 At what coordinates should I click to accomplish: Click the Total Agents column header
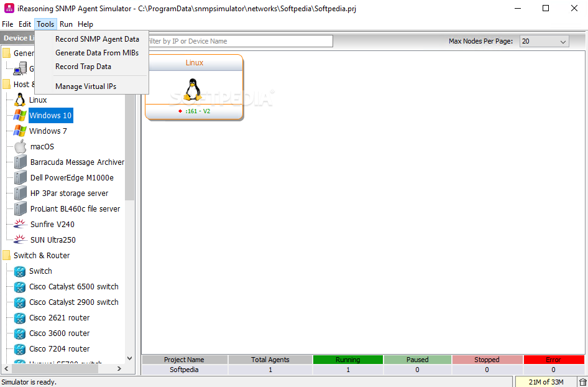click(270, 360)
